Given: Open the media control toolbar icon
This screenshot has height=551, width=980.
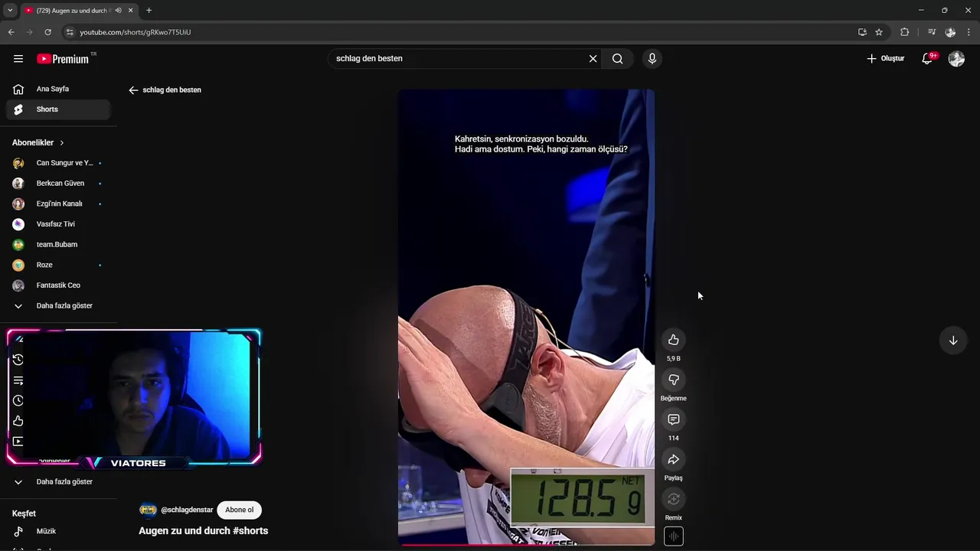Looking at the screenshot, I should point(932,32).
